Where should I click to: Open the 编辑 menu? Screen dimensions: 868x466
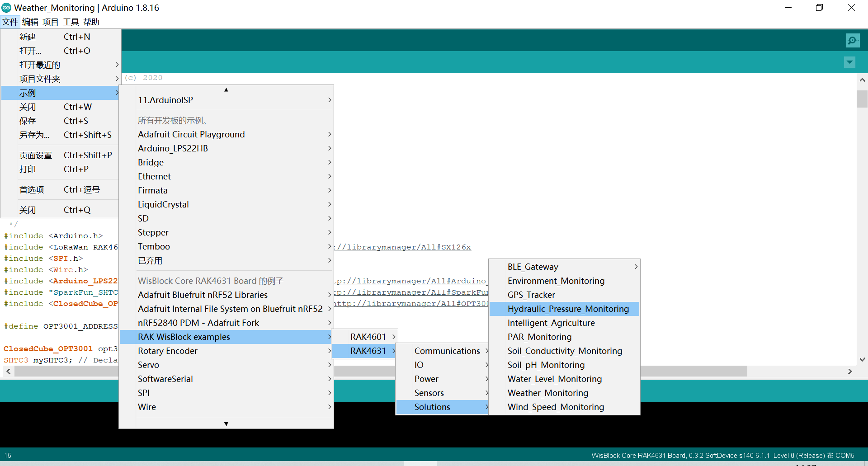click(x=30, y=22)
